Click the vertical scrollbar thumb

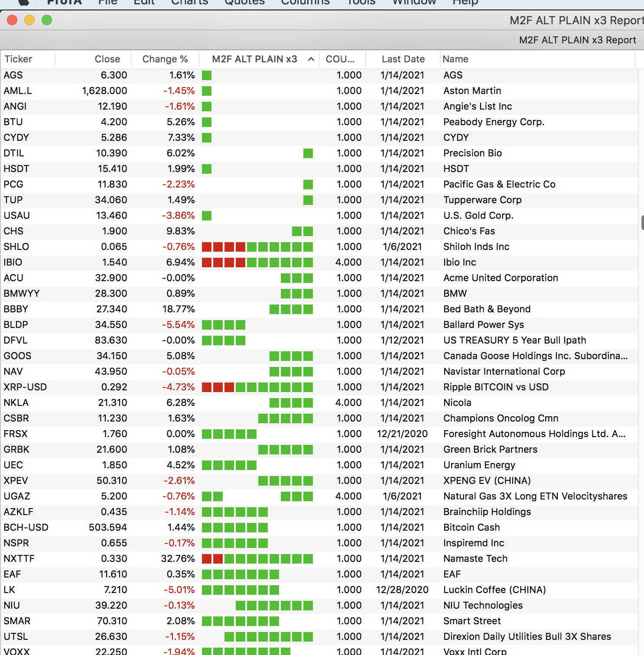click(642, 222)
